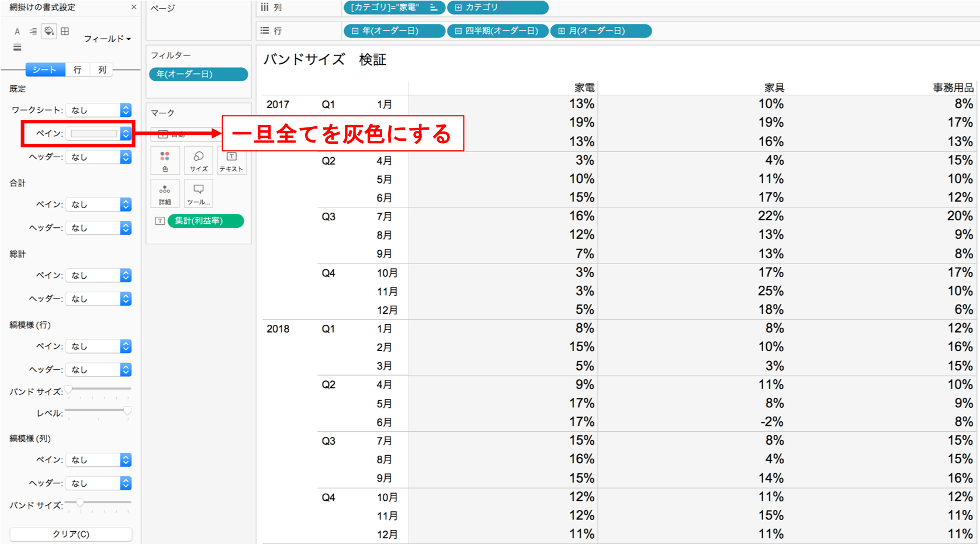The width and height of the screenshot is (980, 544).
Task: Click the text icon beside 集計(利益率)
Action: [x=160, y=221]
